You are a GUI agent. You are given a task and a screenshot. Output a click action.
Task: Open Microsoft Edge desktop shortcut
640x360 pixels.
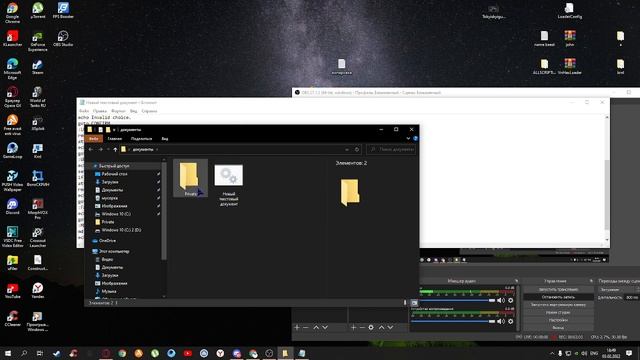12,69
